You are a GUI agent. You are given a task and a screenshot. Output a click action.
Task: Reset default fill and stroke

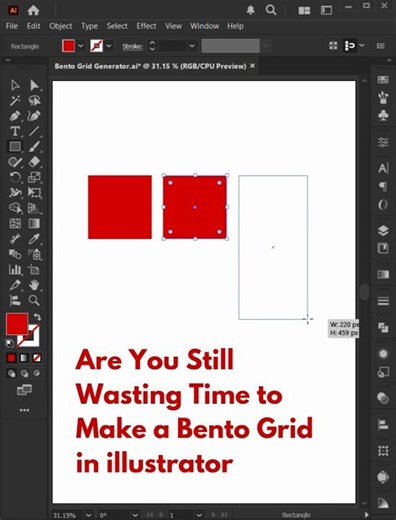tap(9, 343)
